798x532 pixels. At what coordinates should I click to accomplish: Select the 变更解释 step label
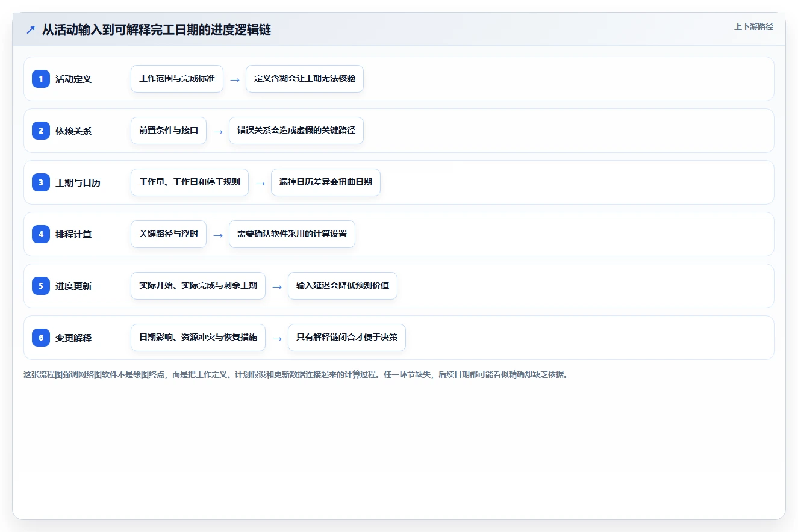click(73, 338)
